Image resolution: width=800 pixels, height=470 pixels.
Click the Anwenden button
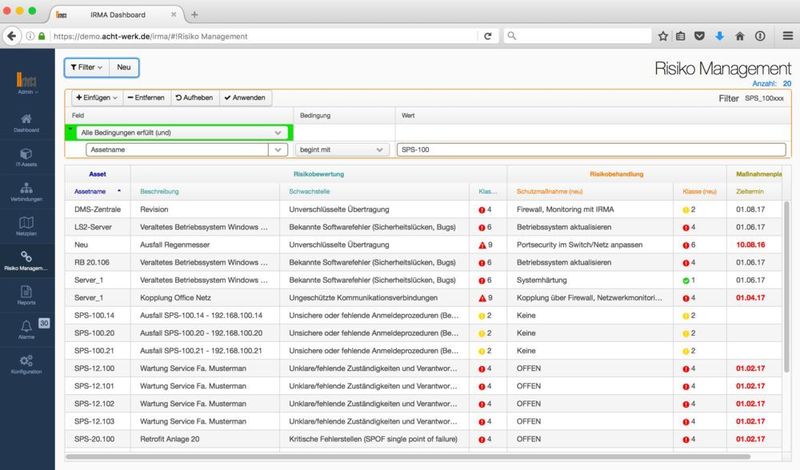pyautogui.click(x=245, y=97)
